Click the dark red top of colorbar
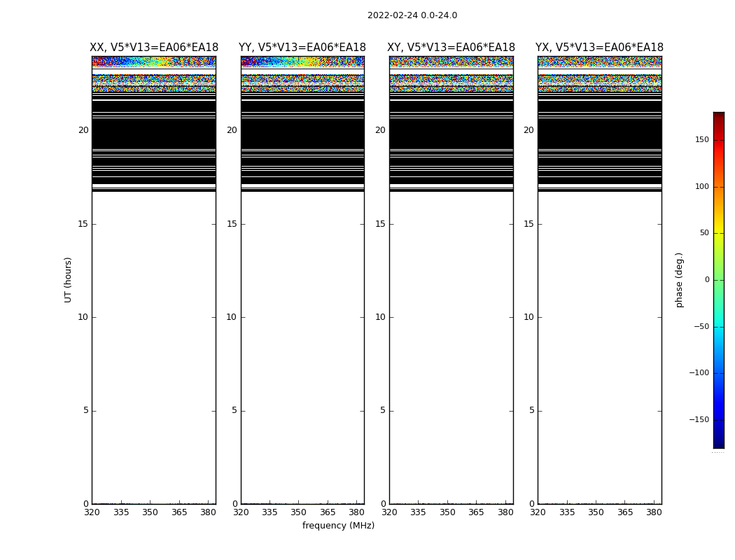 point(718,116)
